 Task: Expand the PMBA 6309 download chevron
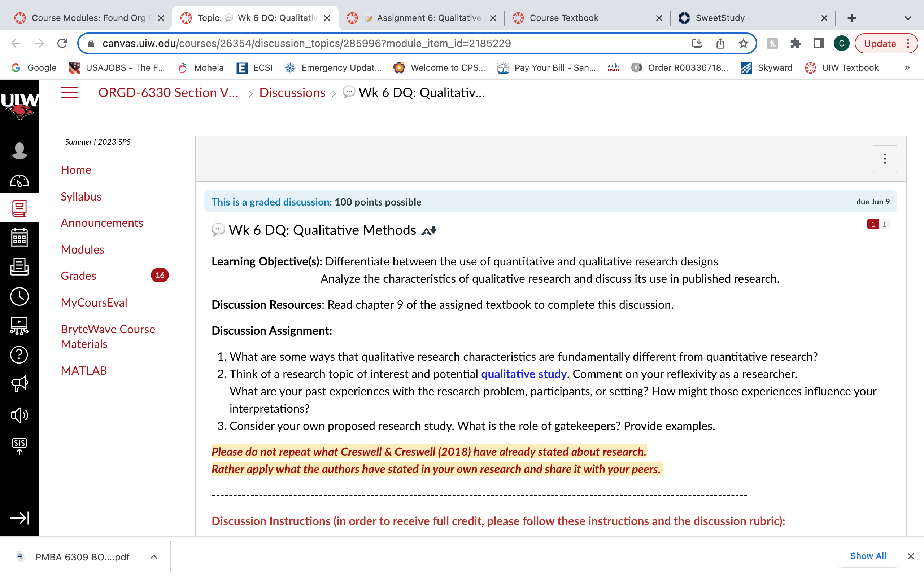tap(153, 557)
